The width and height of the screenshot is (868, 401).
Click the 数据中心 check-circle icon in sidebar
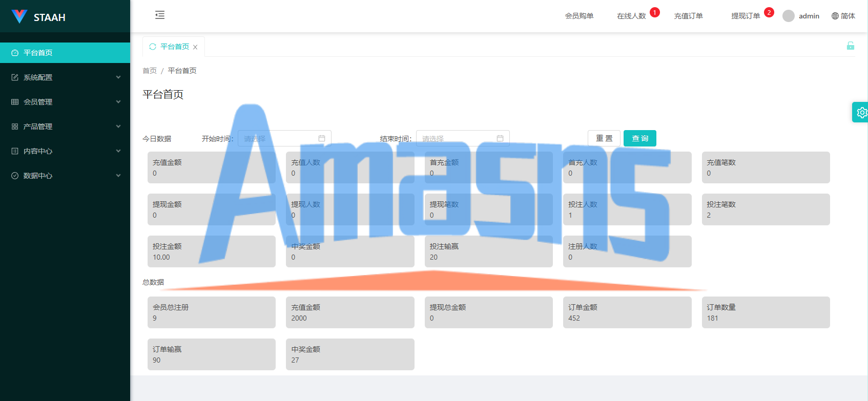pos(15,176)
